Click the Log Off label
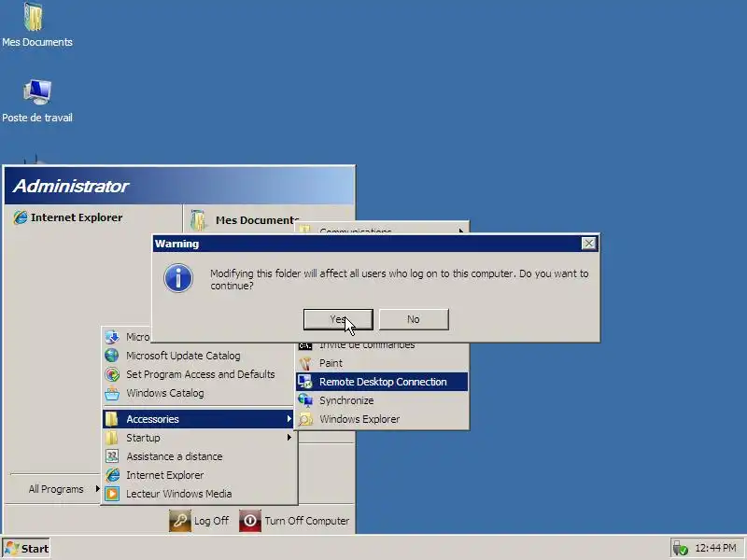This screenshot has height=560, width=747. [212, 521]
